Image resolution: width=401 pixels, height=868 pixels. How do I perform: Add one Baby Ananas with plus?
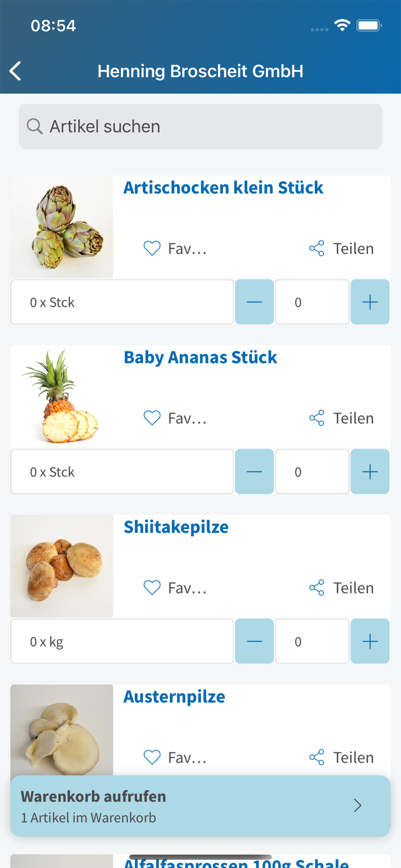click(x=370, y=472)
